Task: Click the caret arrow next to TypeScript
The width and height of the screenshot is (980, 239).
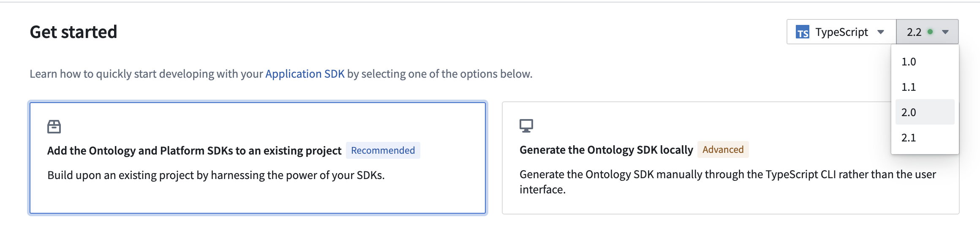Action: [x=881, y=32]
